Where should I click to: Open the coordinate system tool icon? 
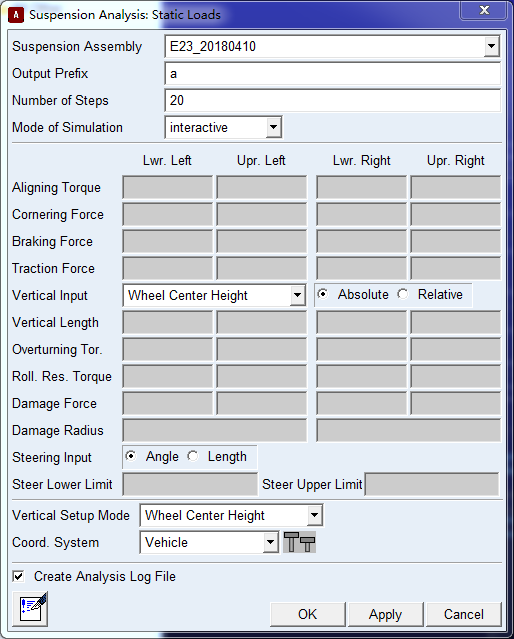point(300,542)
